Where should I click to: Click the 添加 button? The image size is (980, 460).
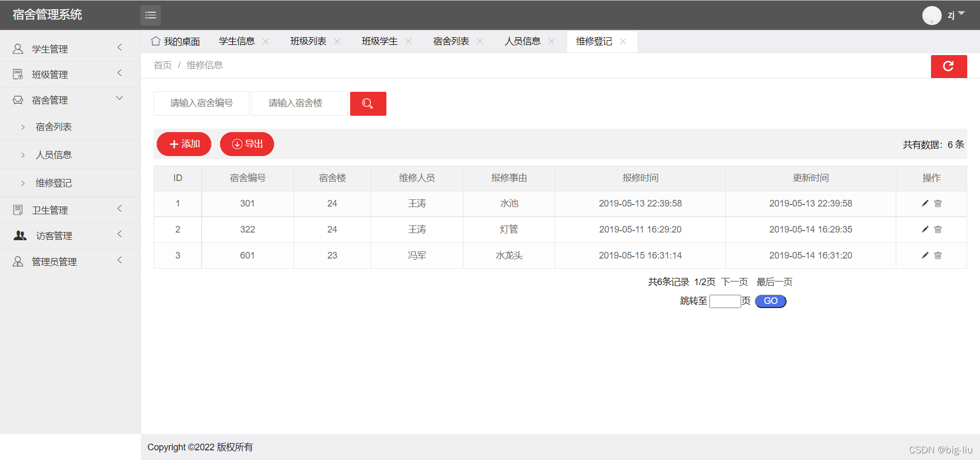point(184,144)
